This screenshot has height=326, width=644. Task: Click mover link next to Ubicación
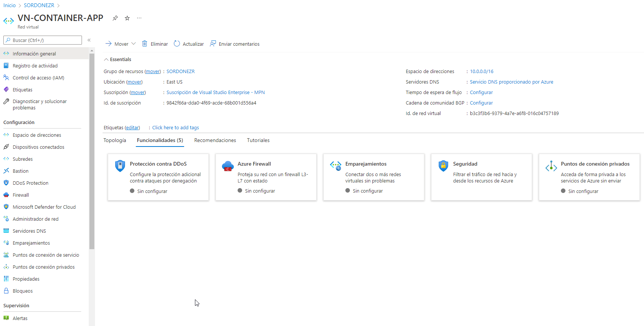pos(134,82)
